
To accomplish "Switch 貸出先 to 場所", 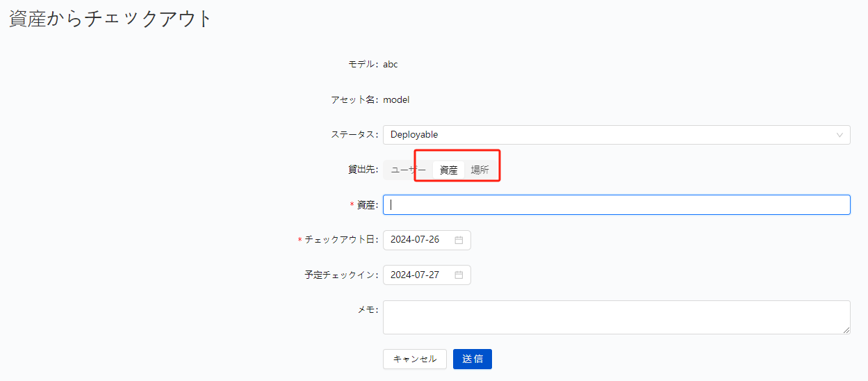I will [480, 170].
